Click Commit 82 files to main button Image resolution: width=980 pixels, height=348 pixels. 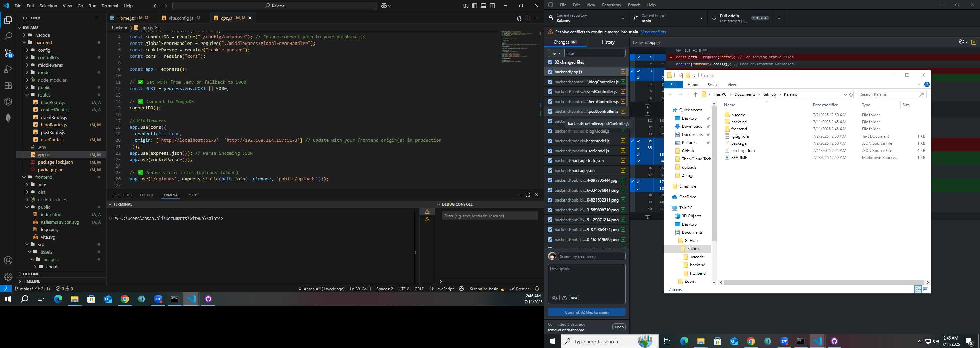[x=587, y=312]
